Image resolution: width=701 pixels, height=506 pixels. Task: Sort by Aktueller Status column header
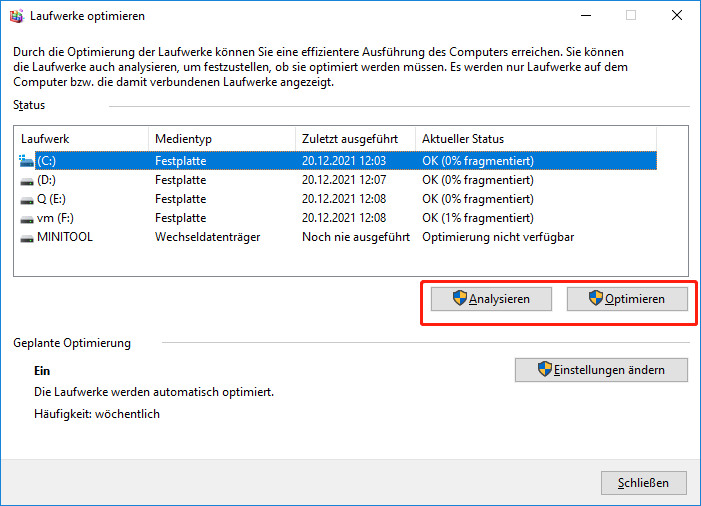click(535, 139)
